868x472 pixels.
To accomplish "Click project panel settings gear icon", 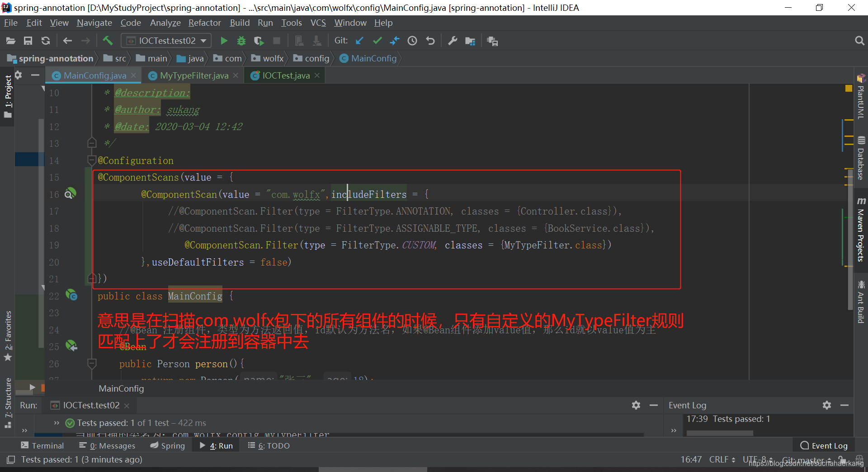I will 19,75.
